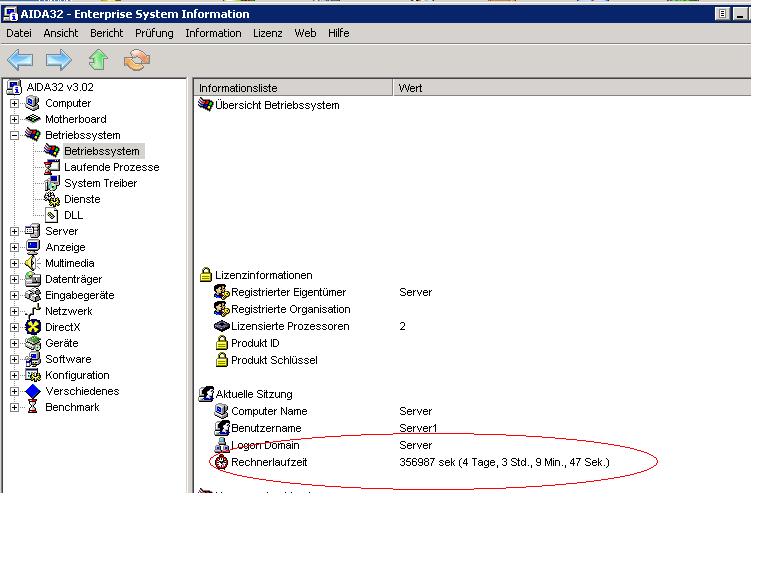Click the Eingabegeräte icon

33,295
